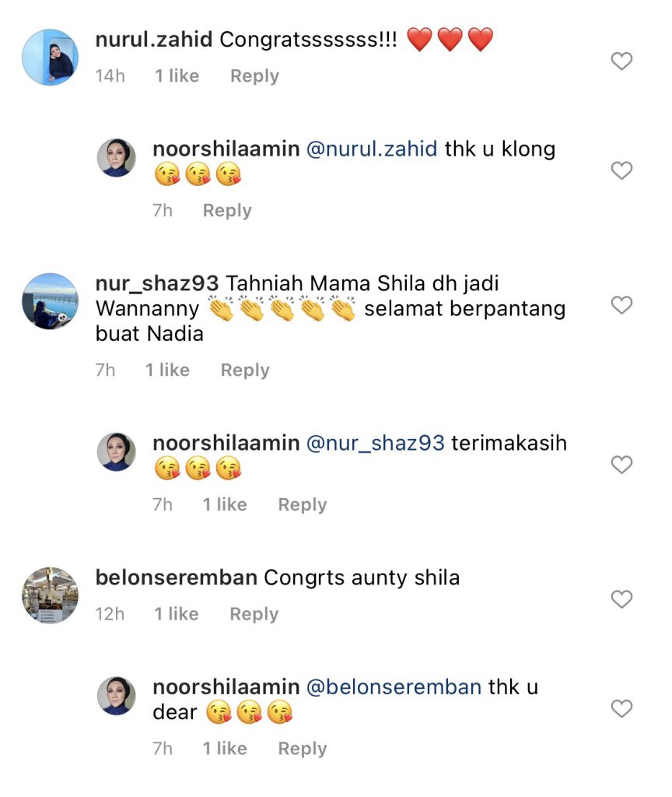Viewport: 672px width, 797px height.
Task: Open nurul.zahid's profile picture
Action: 50,58
